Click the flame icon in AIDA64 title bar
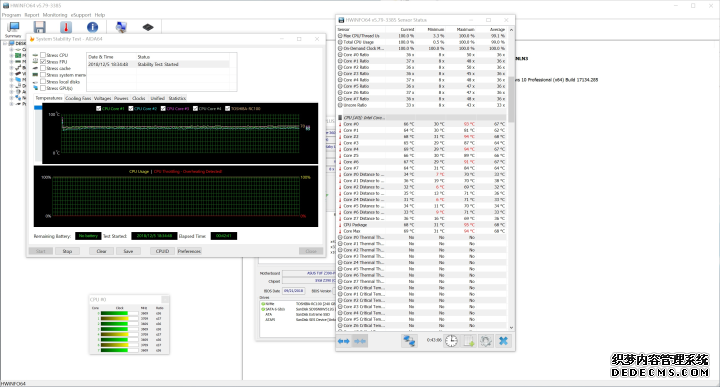Image resolution: width=720 pixels, height=387 pixels. (x=32, y=39)
